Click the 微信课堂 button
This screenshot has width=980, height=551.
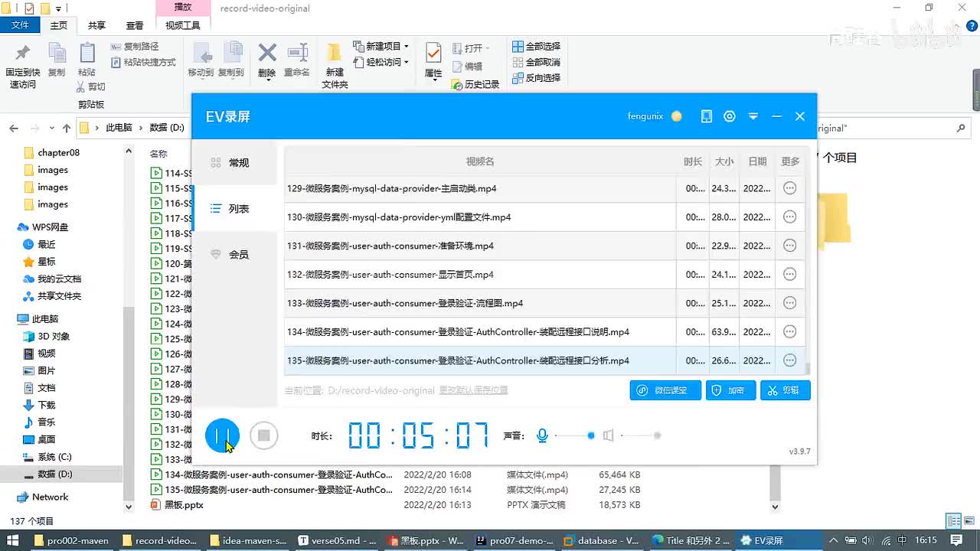click(x=665, y=390)
